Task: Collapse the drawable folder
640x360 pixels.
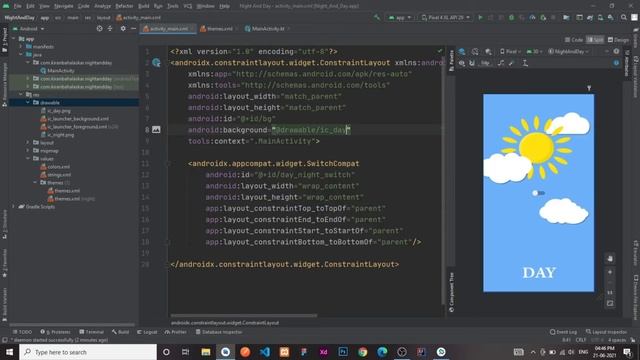Action: (x=28, y=102)
